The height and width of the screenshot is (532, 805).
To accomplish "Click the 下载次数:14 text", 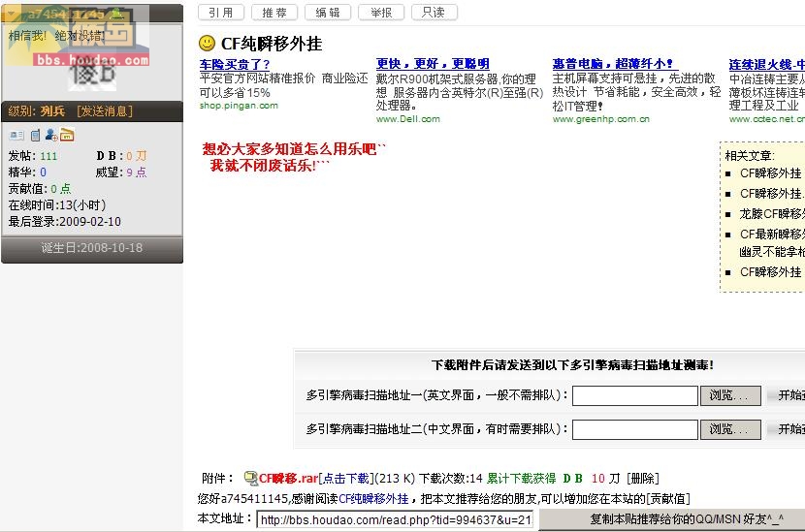I will click(x=451, y=478).
